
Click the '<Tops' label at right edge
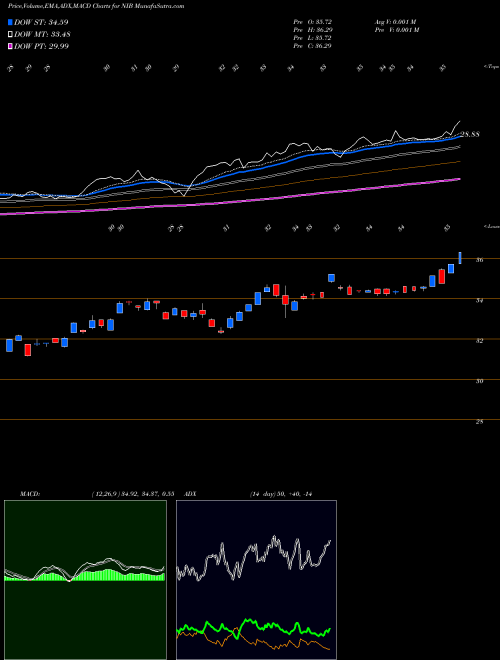[x=491, y=67]
